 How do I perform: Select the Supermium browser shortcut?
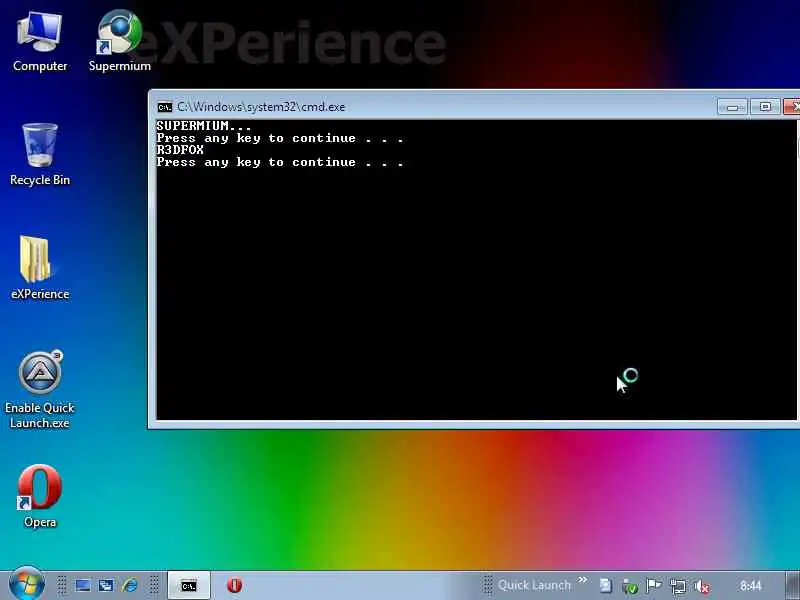119,42
